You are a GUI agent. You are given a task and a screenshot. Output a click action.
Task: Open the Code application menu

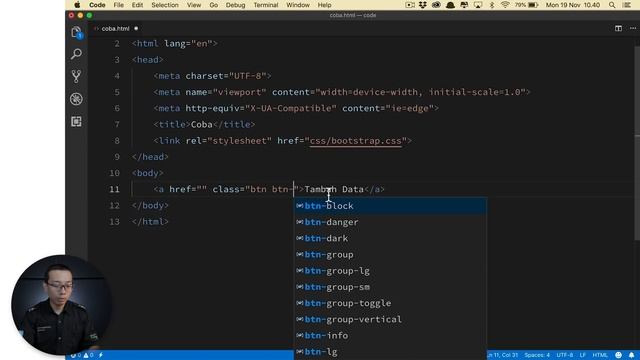(x=97, y=5)
